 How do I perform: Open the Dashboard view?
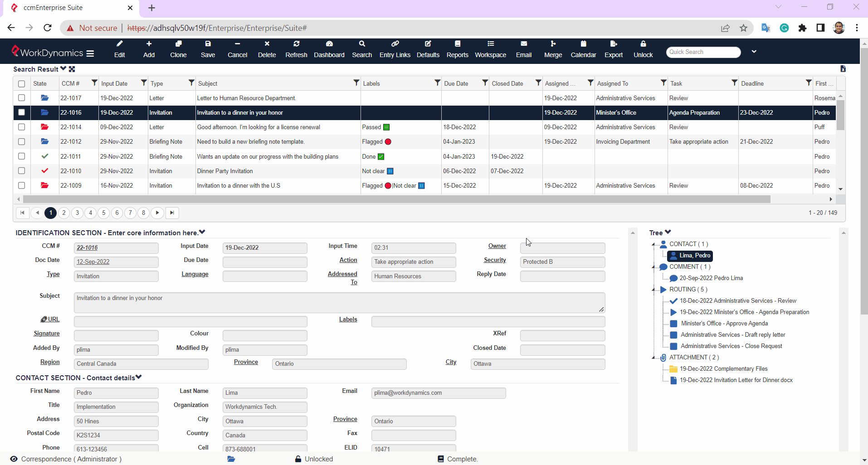329,49
